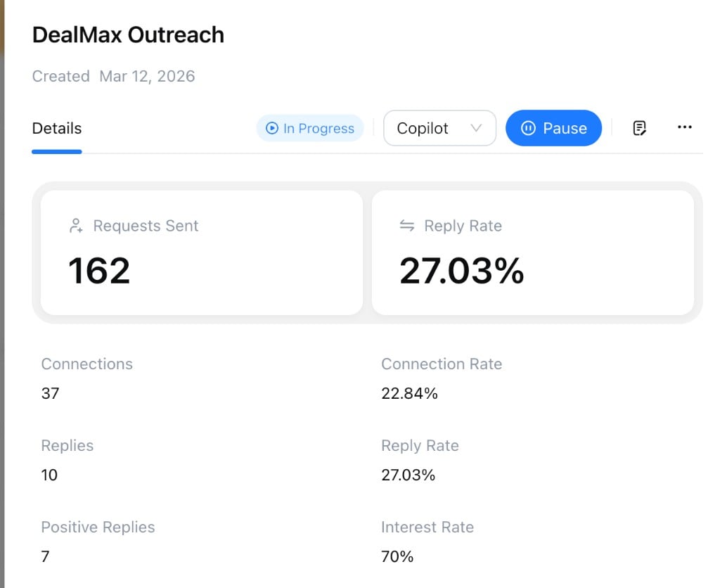The height and width of the screenshot is (588, 720).
Task: Click the Connections label
Action: point(86,364)
